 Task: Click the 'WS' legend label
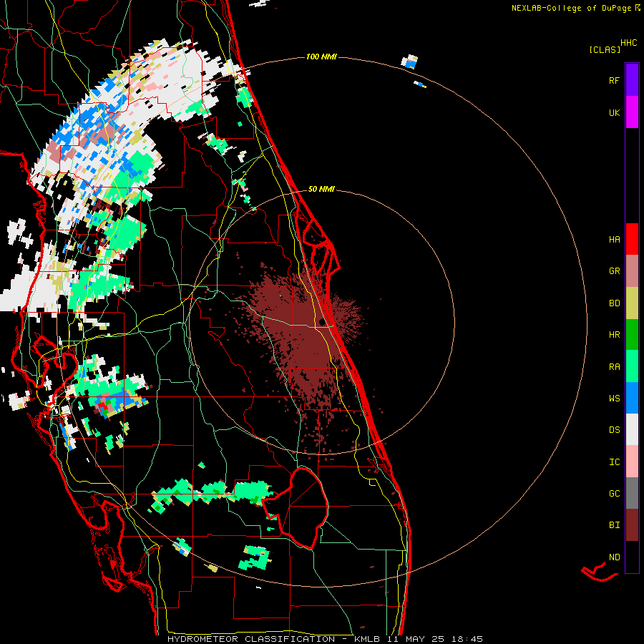(614, 399)
